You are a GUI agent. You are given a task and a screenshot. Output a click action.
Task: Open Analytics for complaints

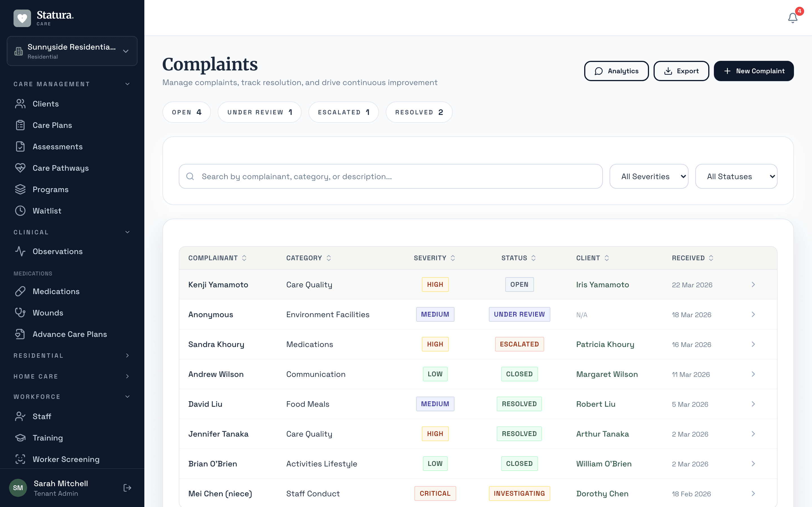[x=616, y=71]
